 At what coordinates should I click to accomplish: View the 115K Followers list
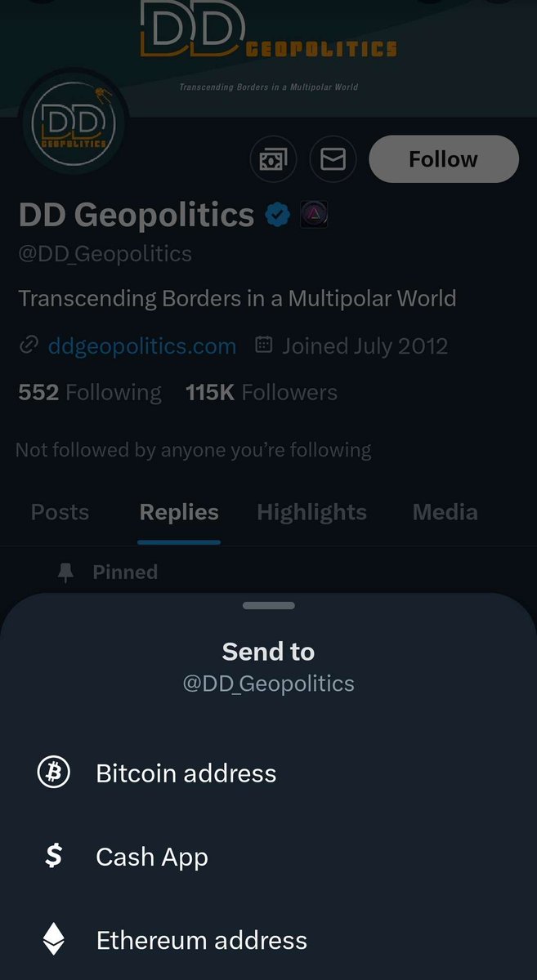[x=261, y=393]
